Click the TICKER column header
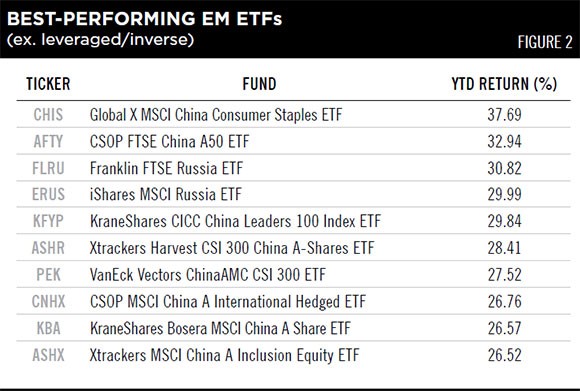The height and width of the screenshot is (391, 580). pyautogui.click(x=48, y=84)
